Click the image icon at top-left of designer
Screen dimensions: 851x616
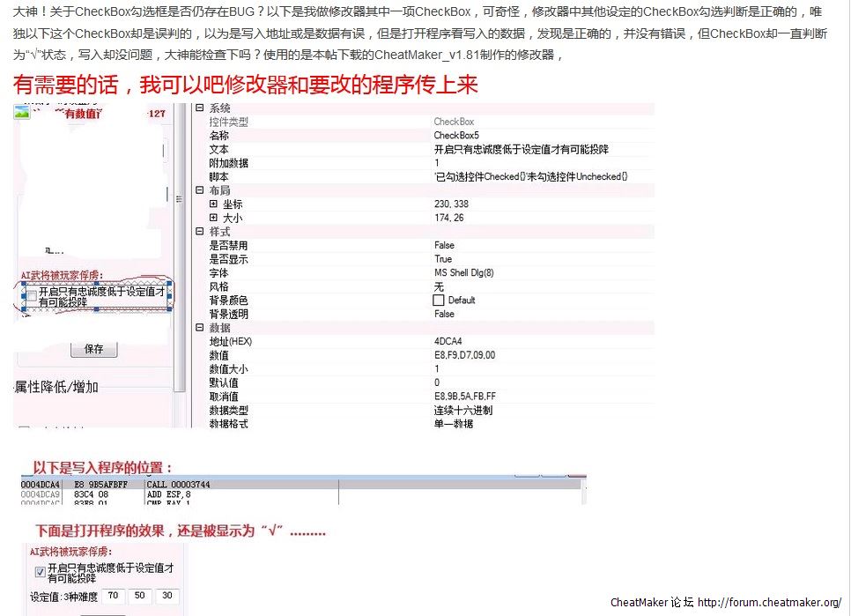22,113
